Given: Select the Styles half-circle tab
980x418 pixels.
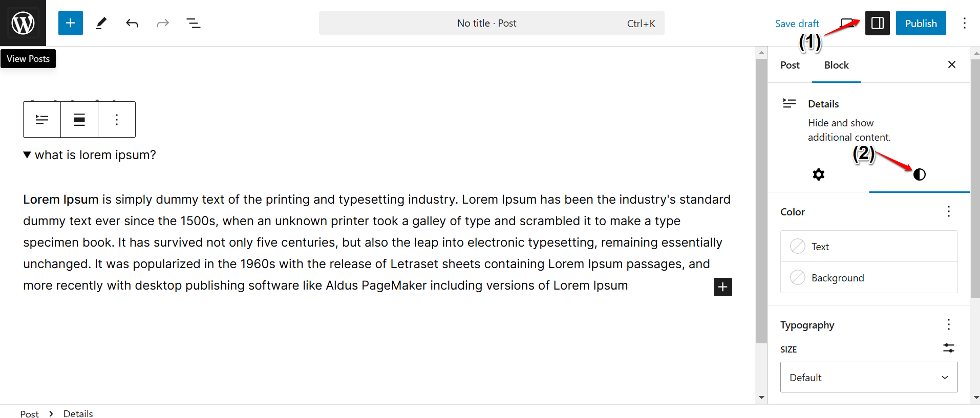Looking at the screenshot, I should pyautogui.click(x=919, y=175).
